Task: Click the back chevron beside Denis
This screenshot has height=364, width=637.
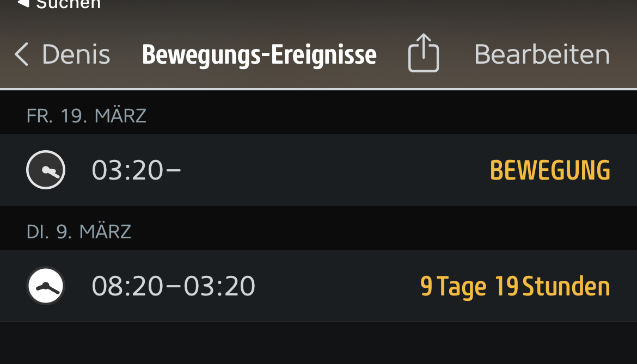Action: click(x=21, y=54)
